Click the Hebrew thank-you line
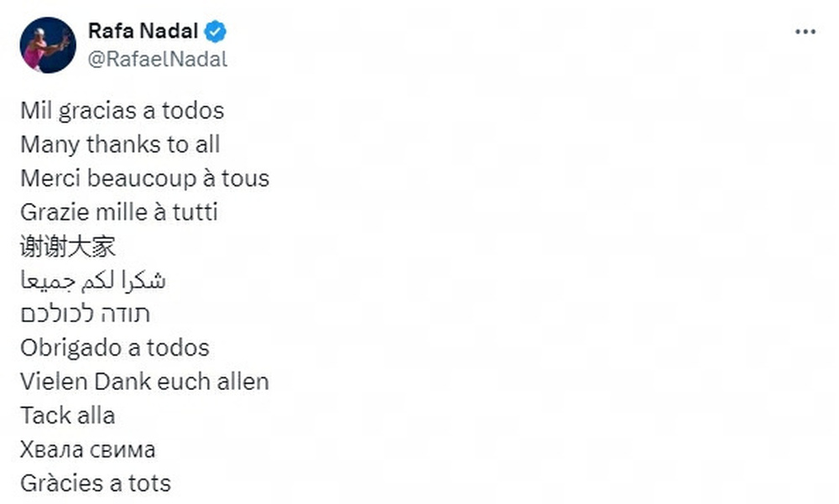The height and width of the screenshot is (504, 839). click(85, 314)
